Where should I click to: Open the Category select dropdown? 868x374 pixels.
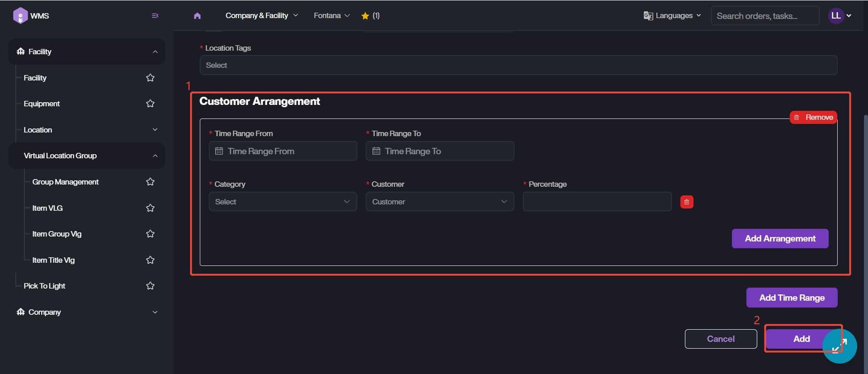(x=283, y=202)
